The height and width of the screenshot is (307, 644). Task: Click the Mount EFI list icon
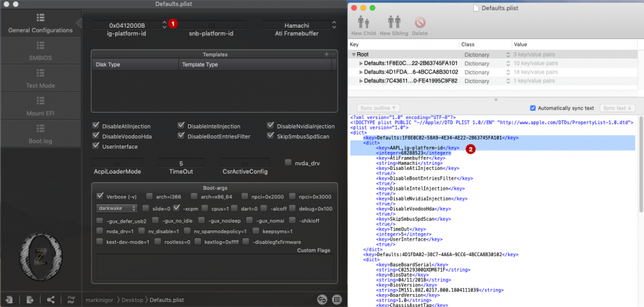point(40,100)
